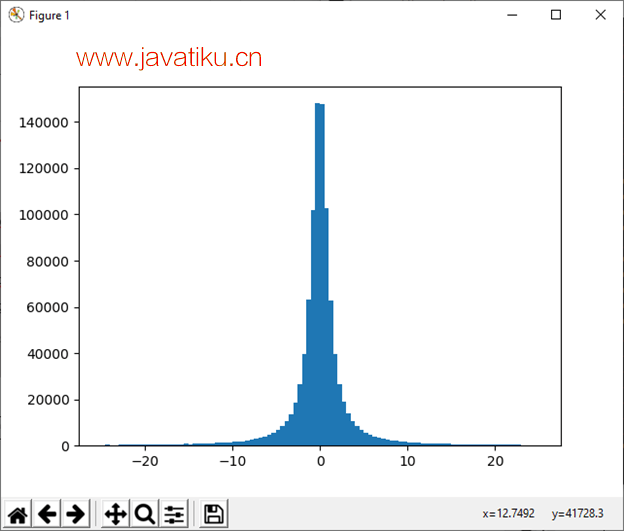
Task: Click the y-axis tick label 40000
Action: click(48, 354)
